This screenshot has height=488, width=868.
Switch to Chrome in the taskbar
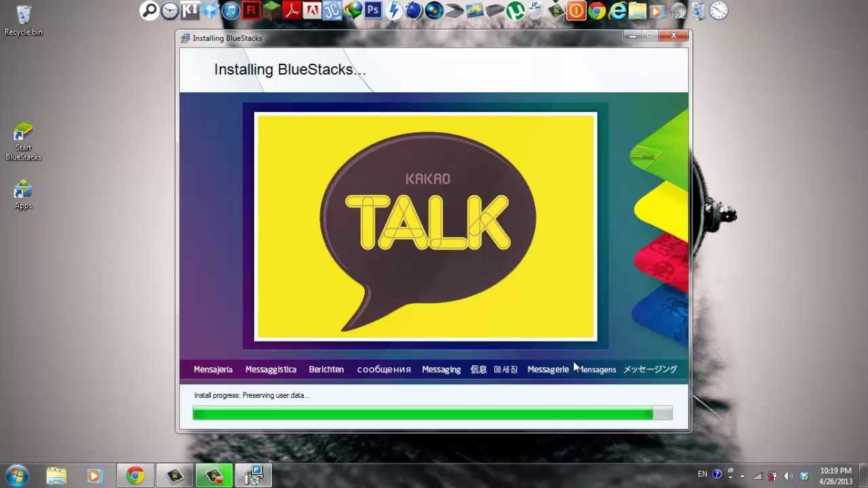[x=135, y=476]
